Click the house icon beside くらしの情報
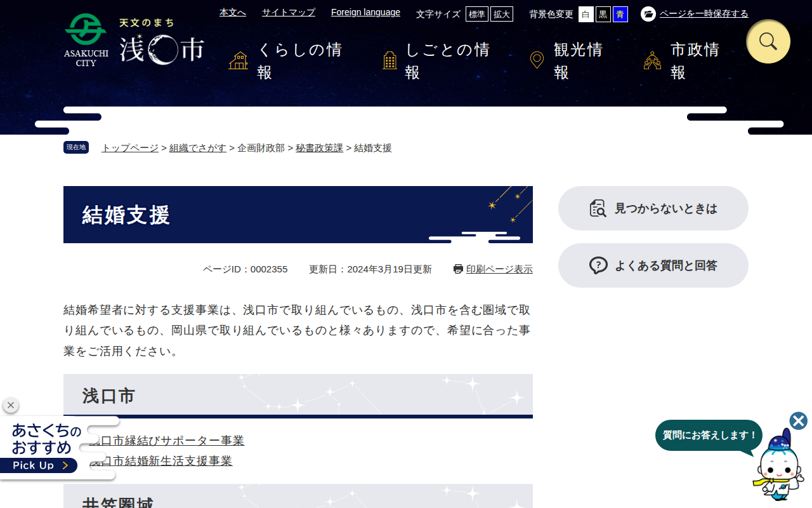The image size is (812, 508). [x=239, y=61]
